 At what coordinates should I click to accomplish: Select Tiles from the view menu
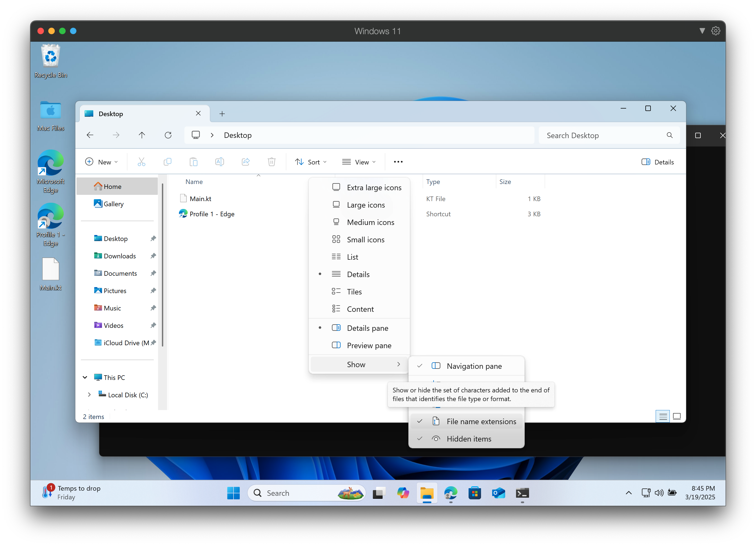pyautogui.click(x=354, y=291)
